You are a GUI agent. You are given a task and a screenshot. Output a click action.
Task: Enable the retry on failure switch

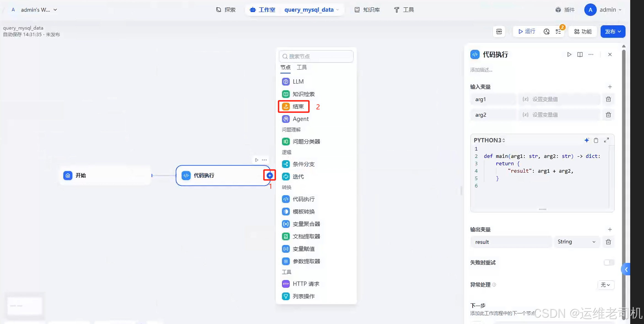pyautogui.click(x=609, y=262)
